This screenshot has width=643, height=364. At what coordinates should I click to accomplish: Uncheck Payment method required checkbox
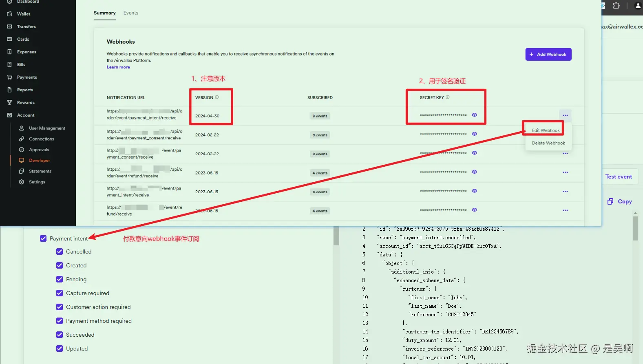[x=60, y=321]
